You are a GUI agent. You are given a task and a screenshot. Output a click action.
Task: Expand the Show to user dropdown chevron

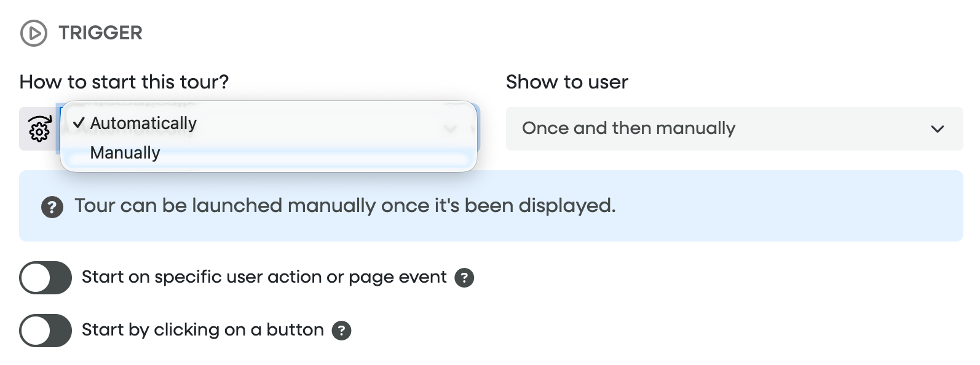[937, 129]
